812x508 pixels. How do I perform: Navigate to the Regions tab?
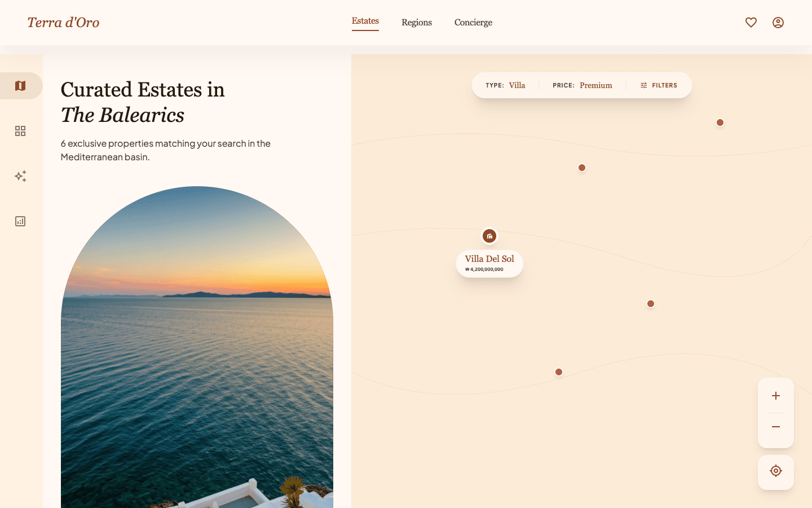[416, 23]
